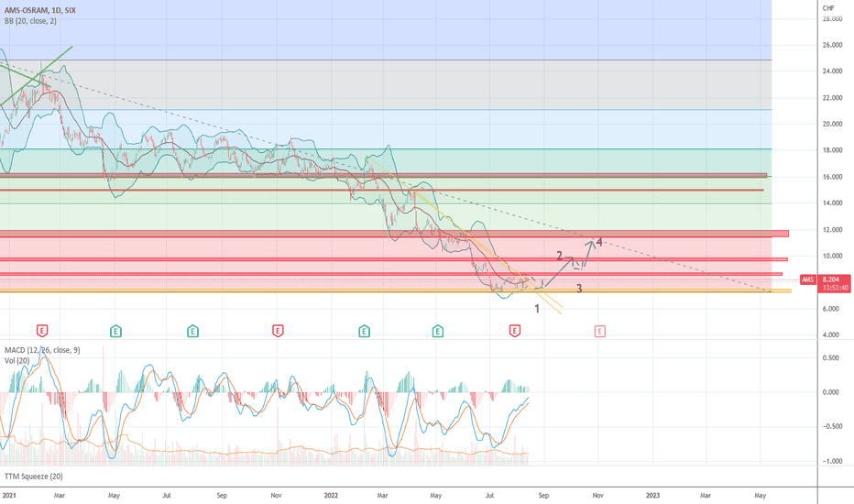Click the 10.000 price axis label

[832, 256]
